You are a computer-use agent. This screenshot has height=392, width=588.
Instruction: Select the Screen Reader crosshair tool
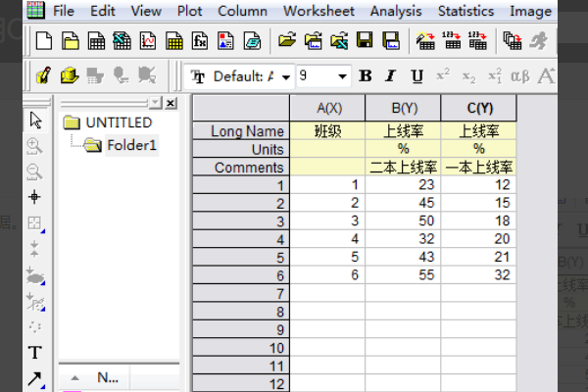[x=35, y=197]
